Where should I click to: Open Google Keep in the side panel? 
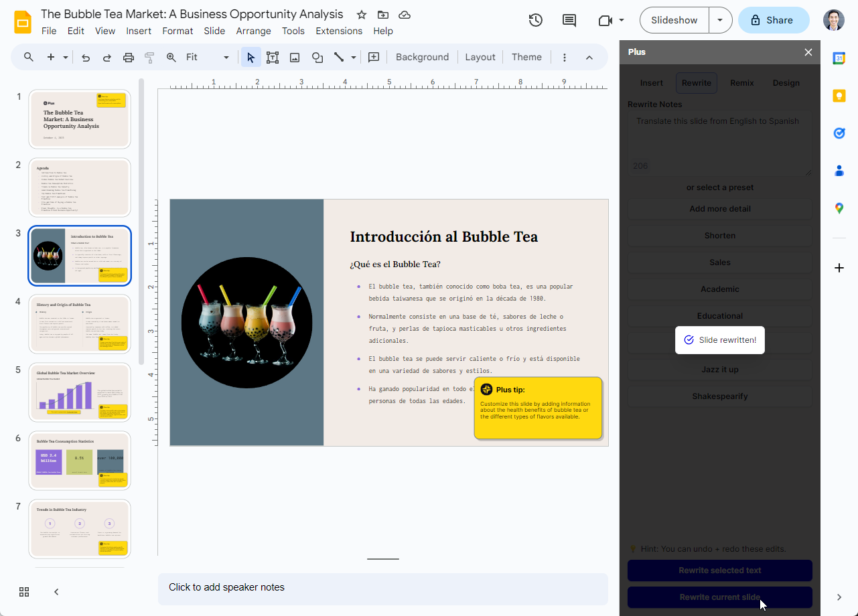point(839,96)
